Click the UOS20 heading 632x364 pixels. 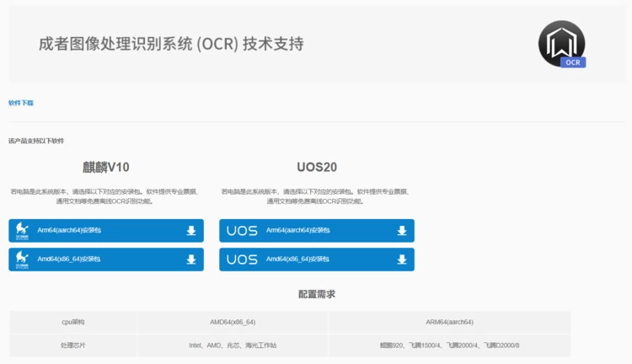[317, 167]
